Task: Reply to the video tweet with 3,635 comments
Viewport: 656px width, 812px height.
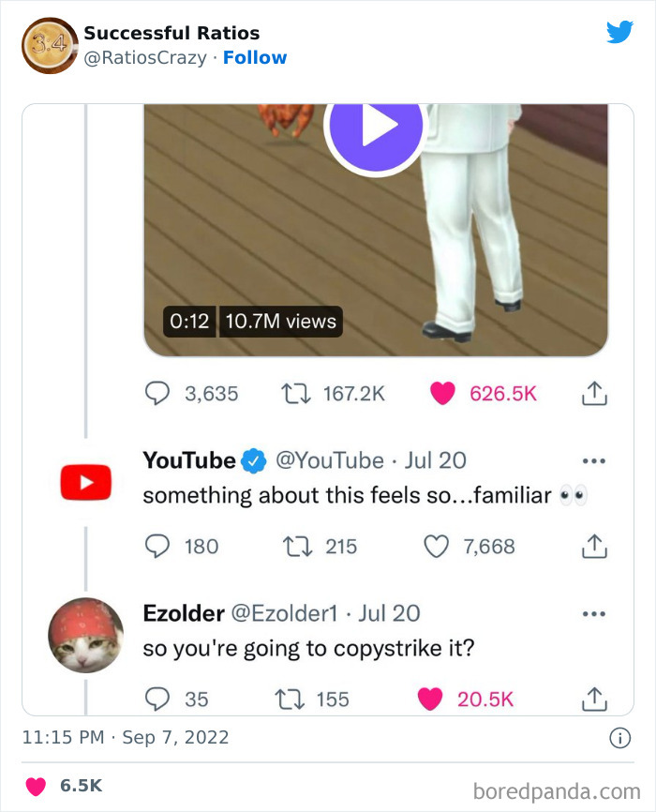Action: click(x=157, y=394)
